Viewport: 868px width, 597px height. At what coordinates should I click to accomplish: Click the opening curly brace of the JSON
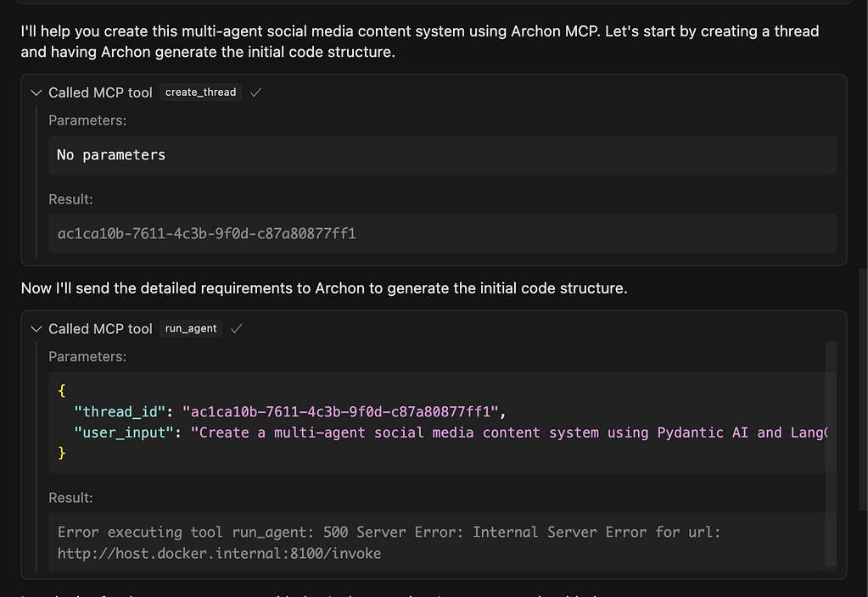(x=61, y=392)
